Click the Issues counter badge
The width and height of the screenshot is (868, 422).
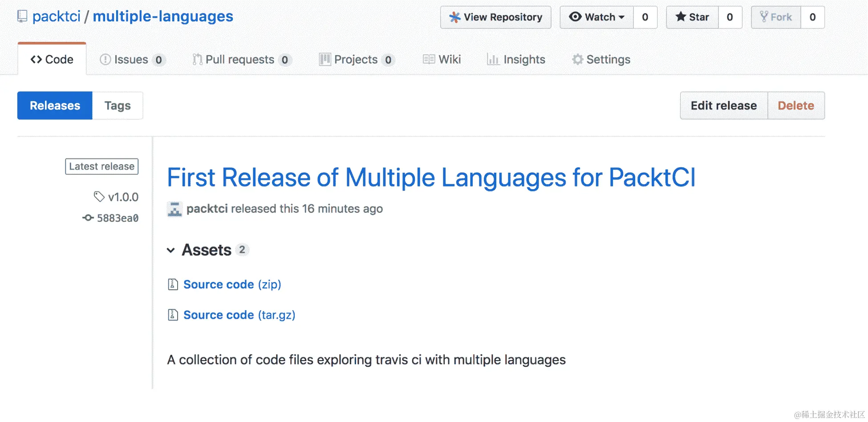pyautogui.click(x=159, y=60)
